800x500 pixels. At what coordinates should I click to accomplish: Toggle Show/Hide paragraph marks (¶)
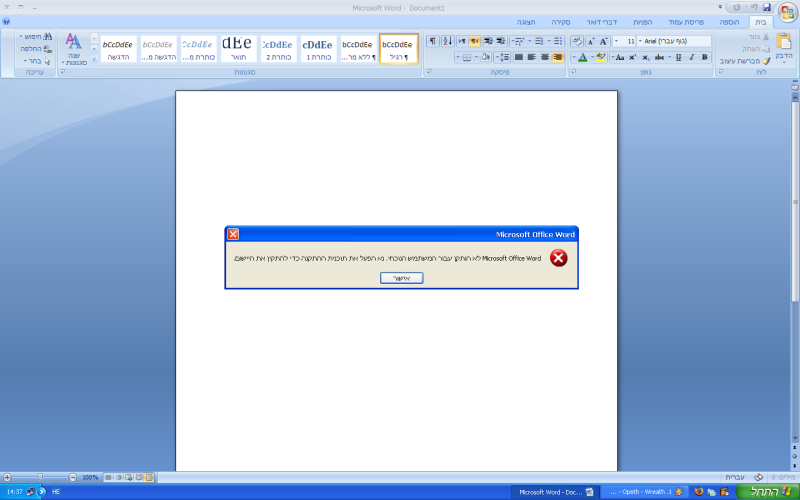pyautogui.click(x=433, y=41)
